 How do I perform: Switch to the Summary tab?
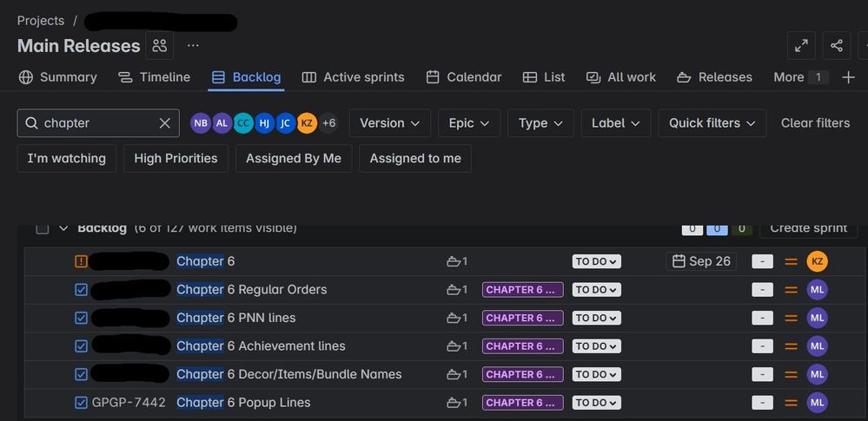57,77
